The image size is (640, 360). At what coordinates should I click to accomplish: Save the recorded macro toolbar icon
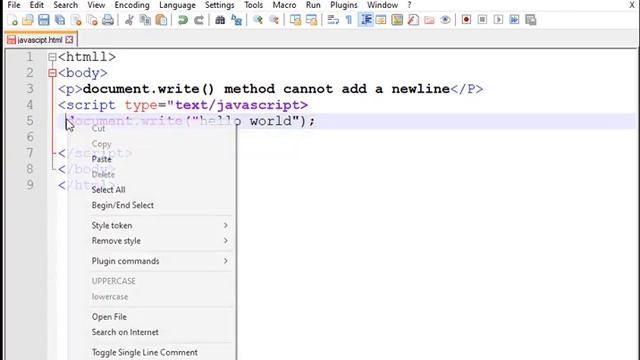click(x=531, y=20)
